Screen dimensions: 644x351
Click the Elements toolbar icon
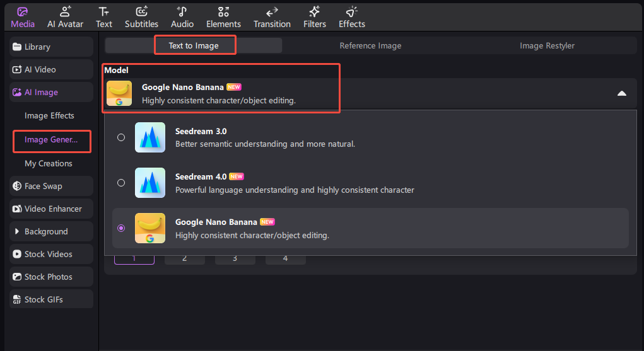coord(223,12)
